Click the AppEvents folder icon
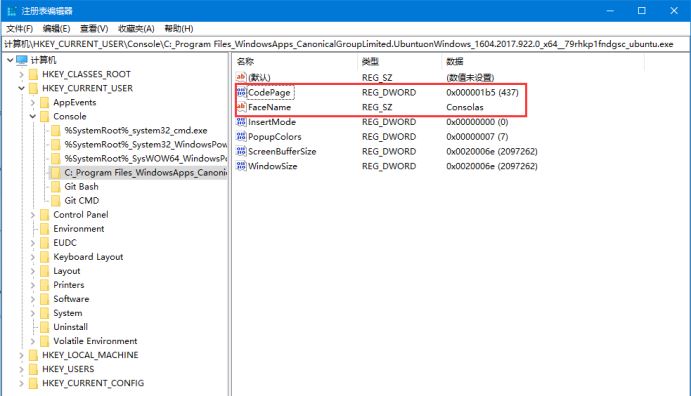This screenshot has height=396, width=691. (45, 102)
